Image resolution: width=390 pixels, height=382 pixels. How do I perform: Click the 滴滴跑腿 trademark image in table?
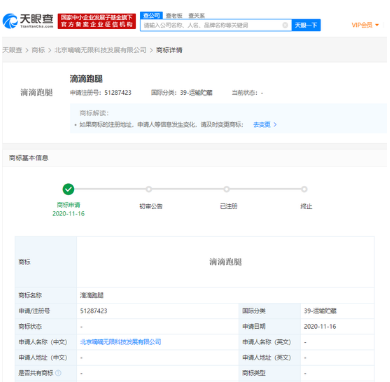click(x=225, y=262)
